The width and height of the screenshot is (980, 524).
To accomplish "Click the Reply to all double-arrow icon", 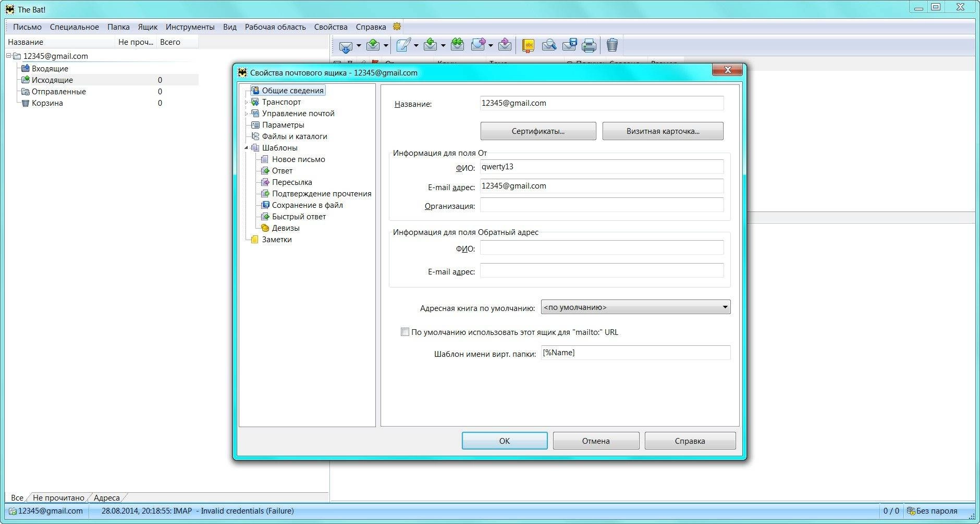I will point(457,45).
